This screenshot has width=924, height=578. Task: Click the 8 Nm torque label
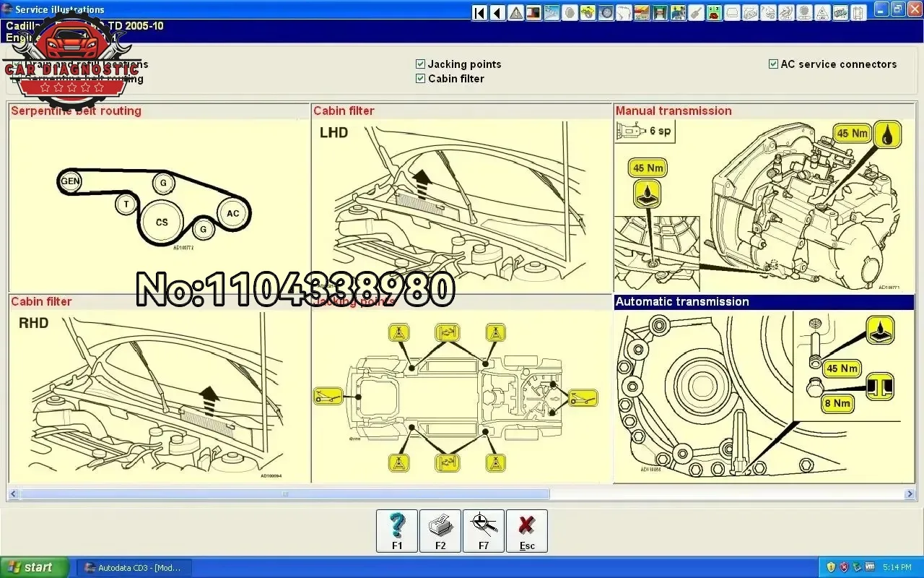pos(837,404)
